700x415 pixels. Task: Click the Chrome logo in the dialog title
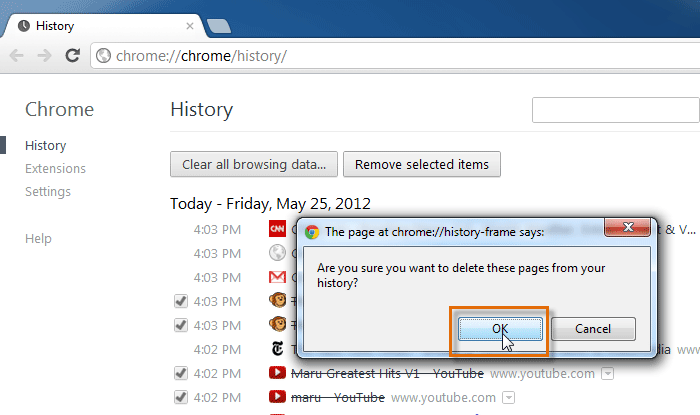click(312, 232)
